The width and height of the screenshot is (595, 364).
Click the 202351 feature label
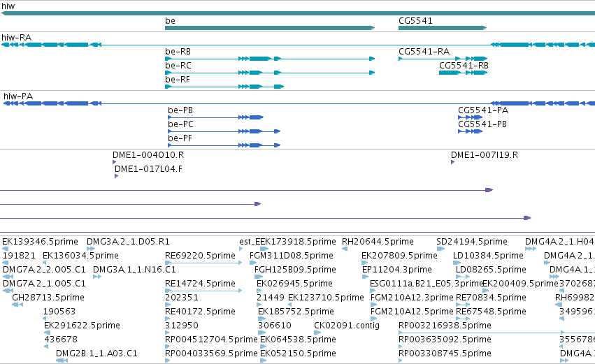[x=181, y=298]
